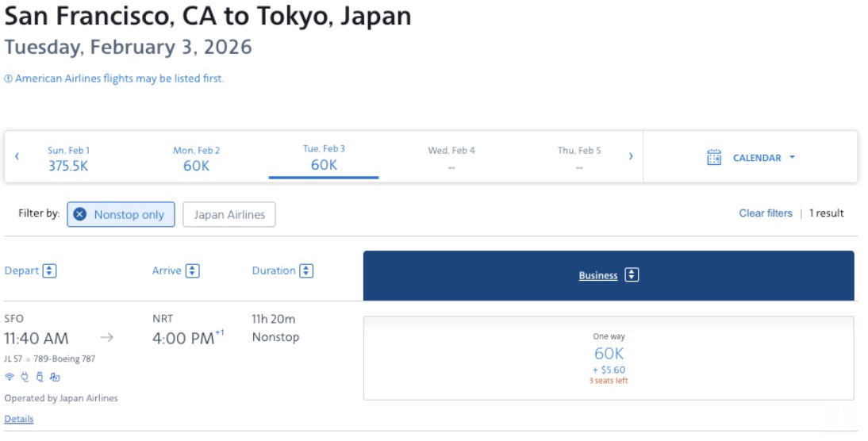The image size is (868, 441).
Task: Sort flights using Duration sort icon
Action: 306,270
